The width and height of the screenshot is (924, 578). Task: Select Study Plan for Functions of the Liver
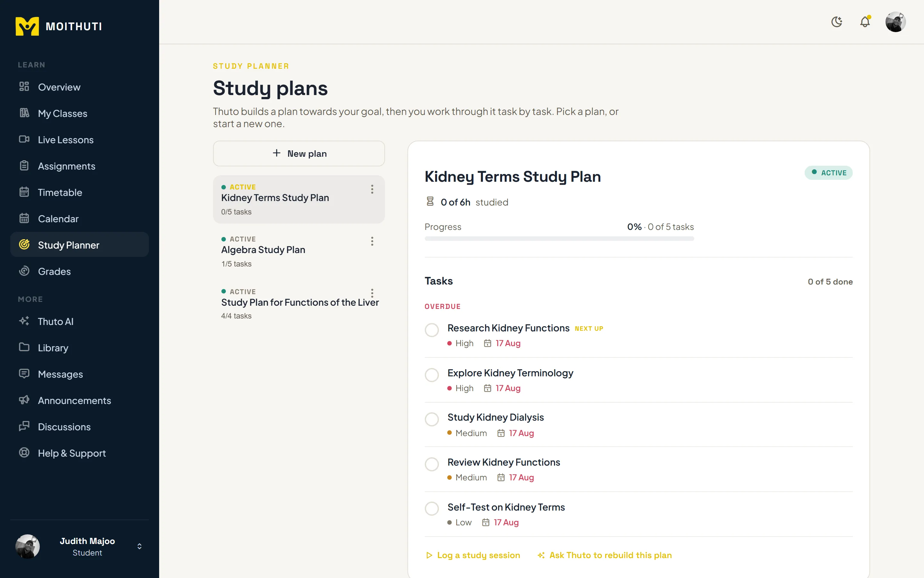[299, 303]
